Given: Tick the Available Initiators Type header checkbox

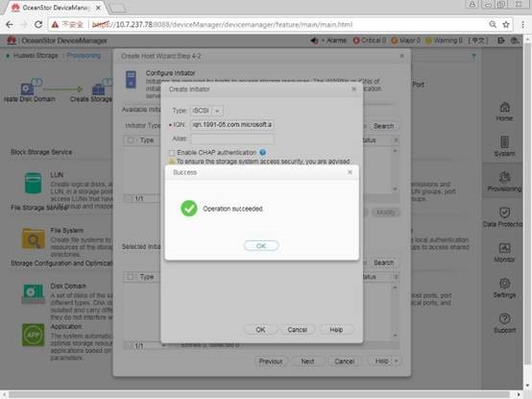Looking at the screenshot, I should pyautogui.click(x=131, y=140).
